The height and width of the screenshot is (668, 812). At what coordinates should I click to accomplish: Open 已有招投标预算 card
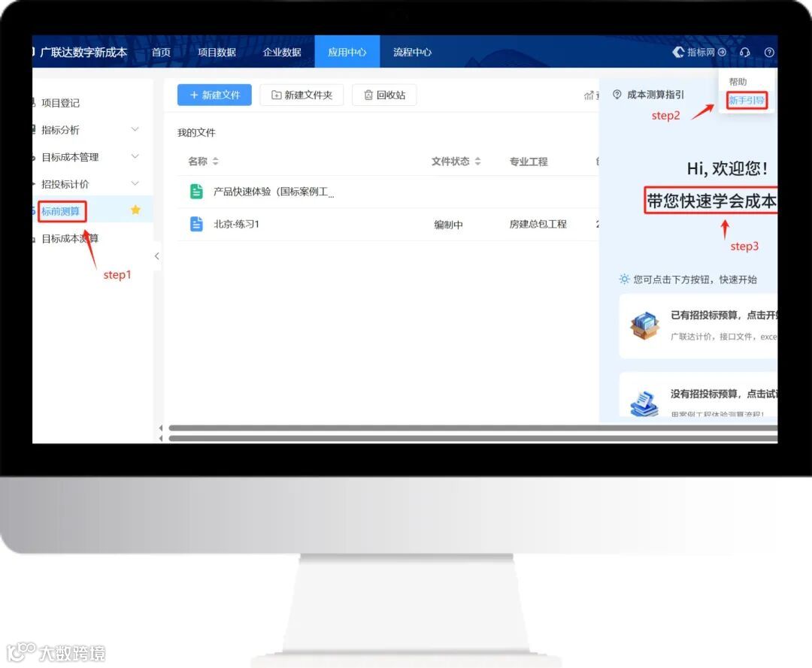(698, 326)
